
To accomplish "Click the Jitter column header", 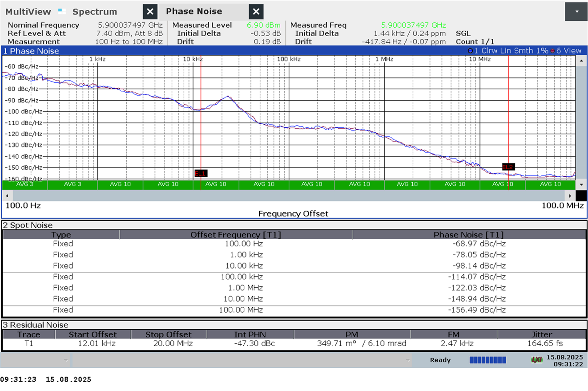I will [541, 334].
